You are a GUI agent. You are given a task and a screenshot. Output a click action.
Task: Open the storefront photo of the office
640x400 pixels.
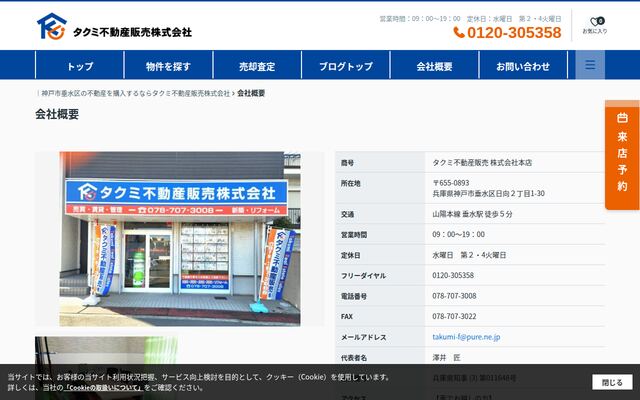[180, 239]
